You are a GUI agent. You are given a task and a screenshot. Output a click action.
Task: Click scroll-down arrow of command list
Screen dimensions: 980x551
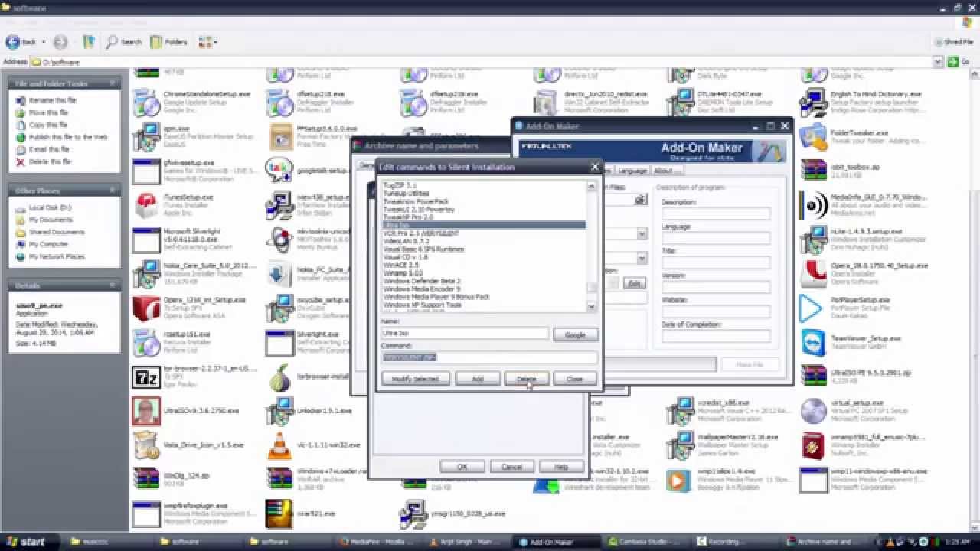[591, 306]
